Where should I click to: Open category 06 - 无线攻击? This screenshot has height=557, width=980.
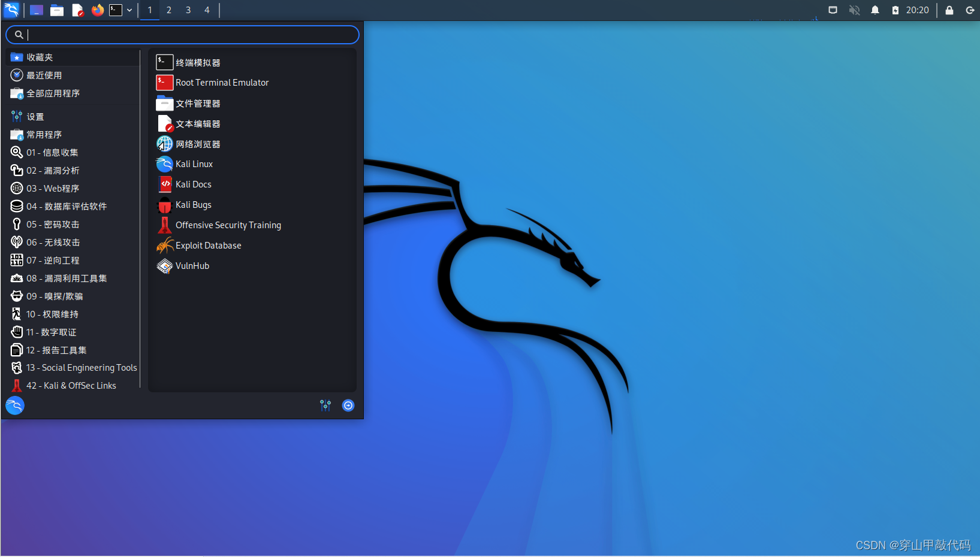click(x=73, y=243)
